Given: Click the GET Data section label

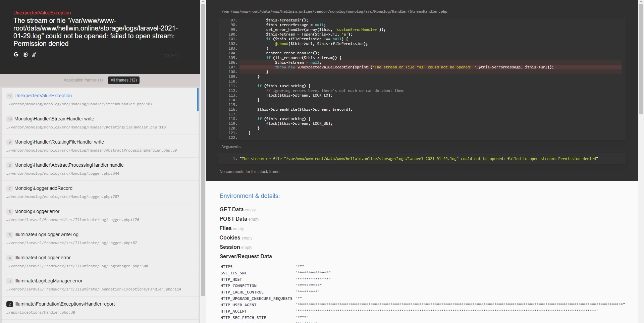Looking at the screenshot, I should click(231, 209).
